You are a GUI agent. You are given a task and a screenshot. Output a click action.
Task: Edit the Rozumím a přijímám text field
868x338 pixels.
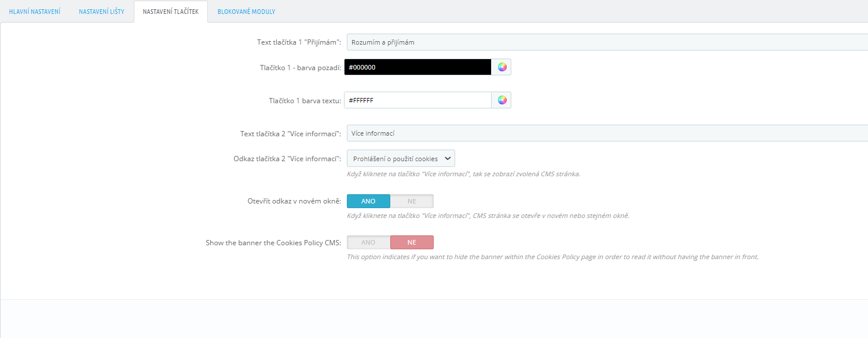click(607, 42)
